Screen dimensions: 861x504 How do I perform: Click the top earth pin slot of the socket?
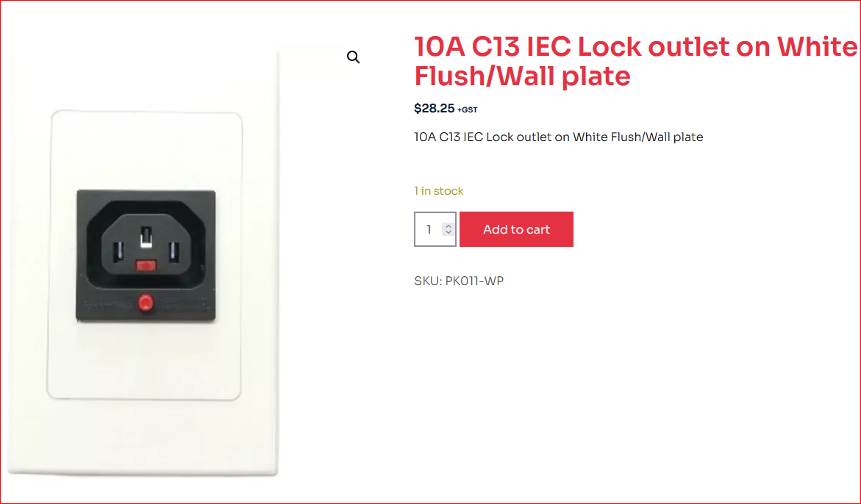pos(146,237)
